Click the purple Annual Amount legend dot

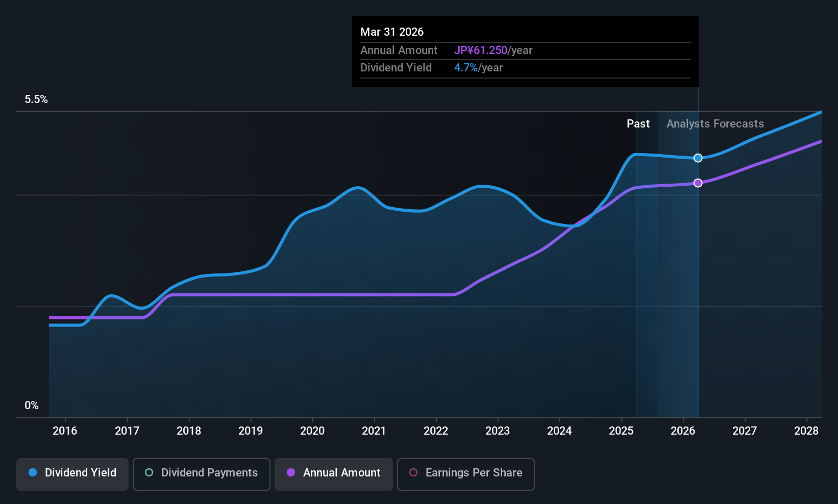tap(291, 473)
